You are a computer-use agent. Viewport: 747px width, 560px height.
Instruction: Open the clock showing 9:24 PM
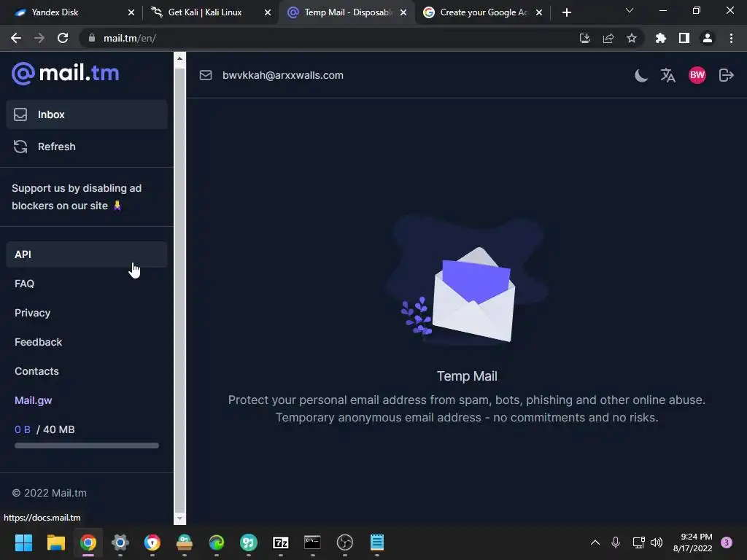693,542
